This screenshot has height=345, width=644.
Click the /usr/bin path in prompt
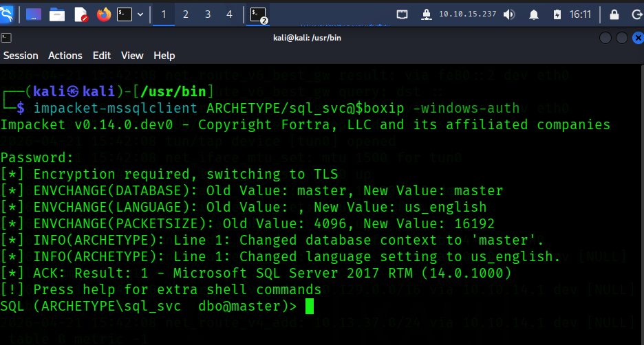[173, 91]
